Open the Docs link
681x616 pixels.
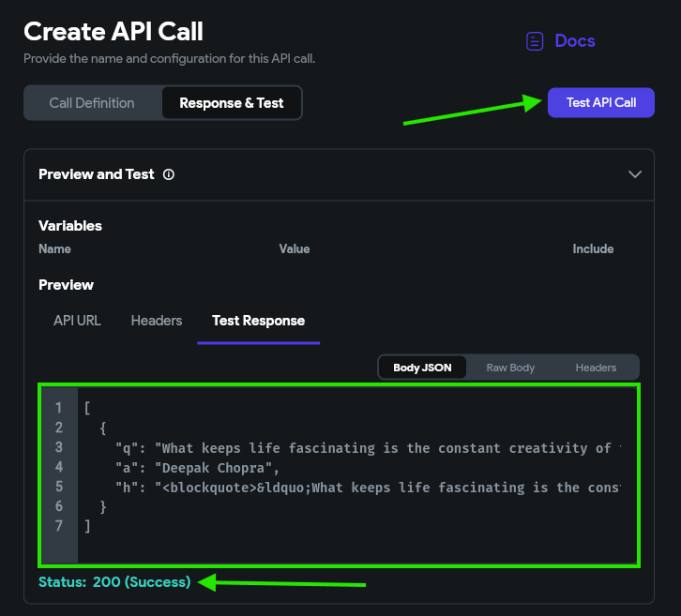tap(575, 41)
